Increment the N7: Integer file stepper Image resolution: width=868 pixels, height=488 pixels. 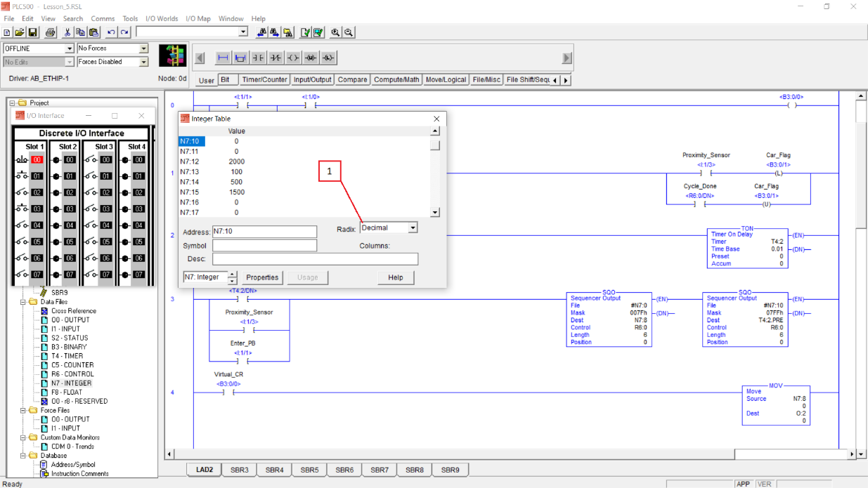(x=233, y=274)
